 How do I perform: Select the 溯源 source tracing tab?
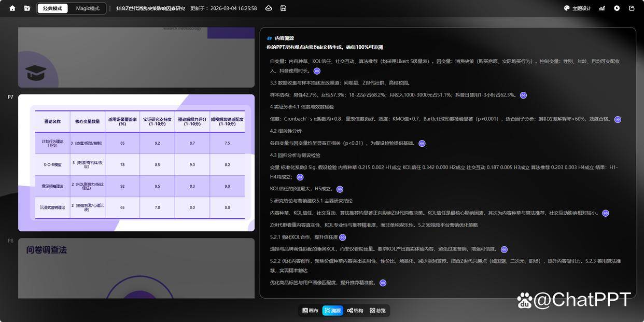tap(333, 311)
